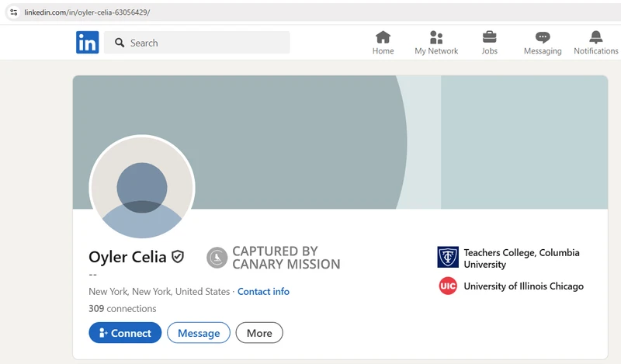Click the profile banner image
The image size is (621, 364).
click(x=341, y=142)
